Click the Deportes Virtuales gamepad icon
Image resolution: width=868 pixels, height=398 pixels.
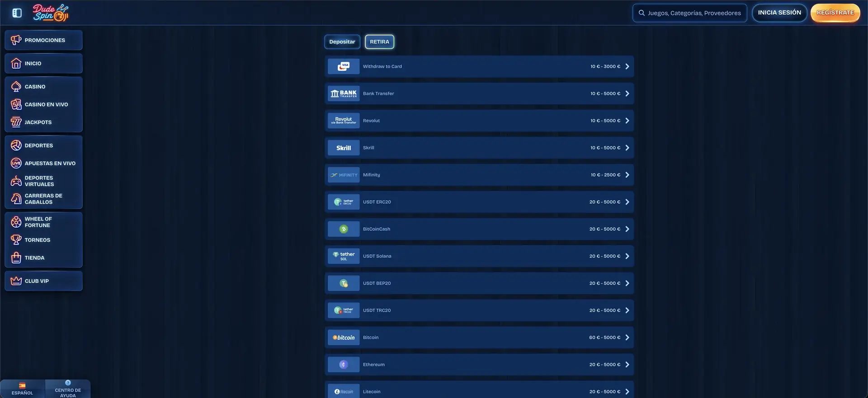(x=16, y=181)
